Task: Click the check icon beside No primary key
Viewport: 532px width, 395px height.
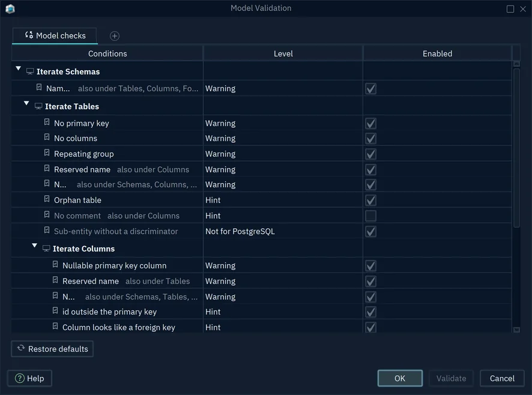Action: point(47,122)
